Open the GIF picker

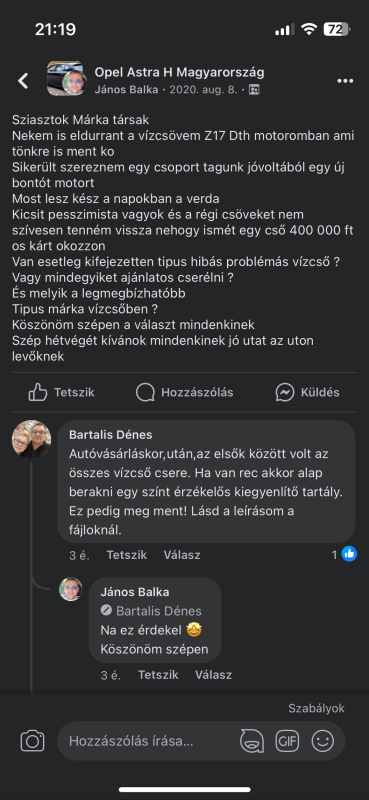287,741
